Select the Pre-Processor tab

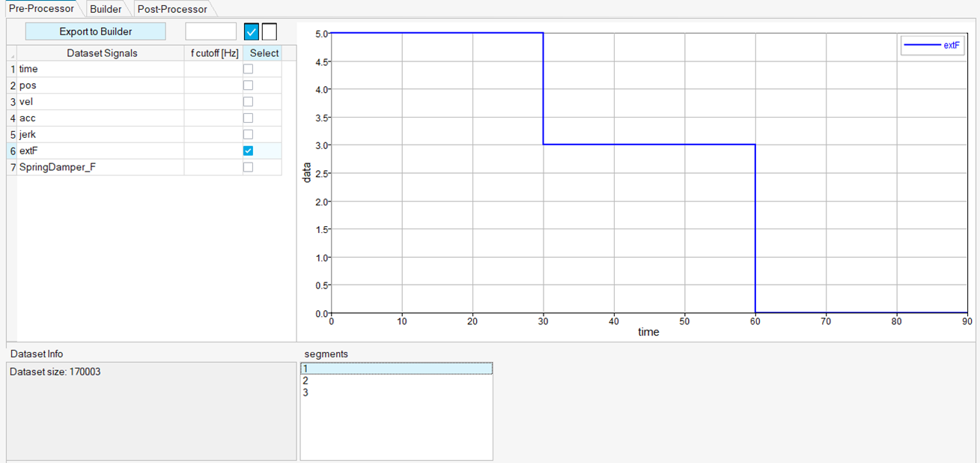[41, 9]
